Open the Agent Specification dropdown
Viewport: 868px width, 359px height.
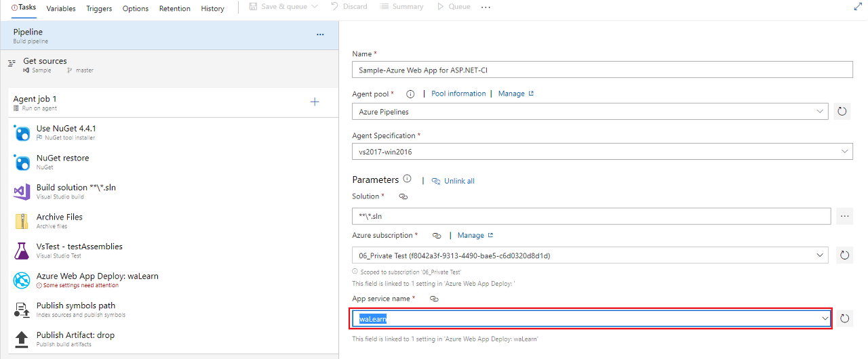pos(603,152)
